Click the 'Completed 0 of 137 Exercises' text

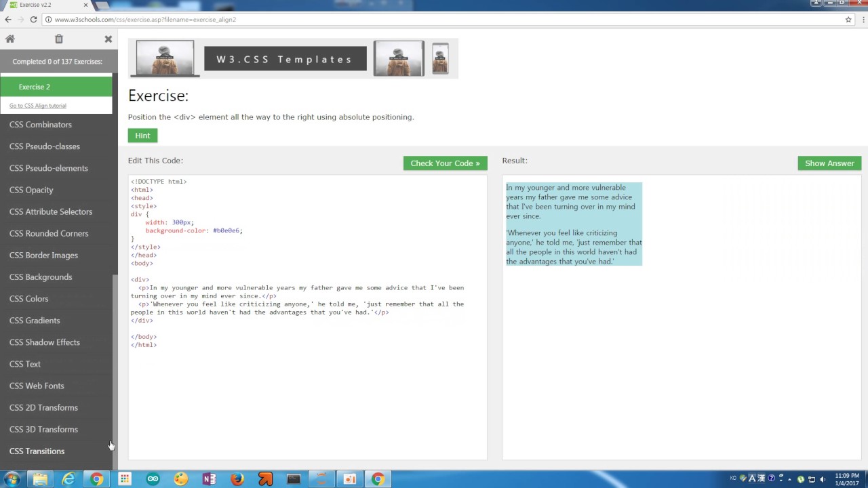(x=57, y=62)
